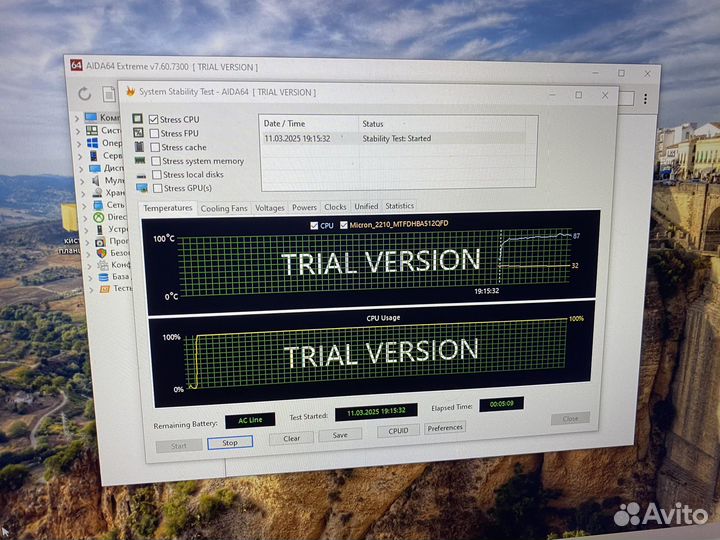Screen dimensions: 720x540
Task: Uncheck the Stress CPU checkbox
Action: [x=153, y=119]
